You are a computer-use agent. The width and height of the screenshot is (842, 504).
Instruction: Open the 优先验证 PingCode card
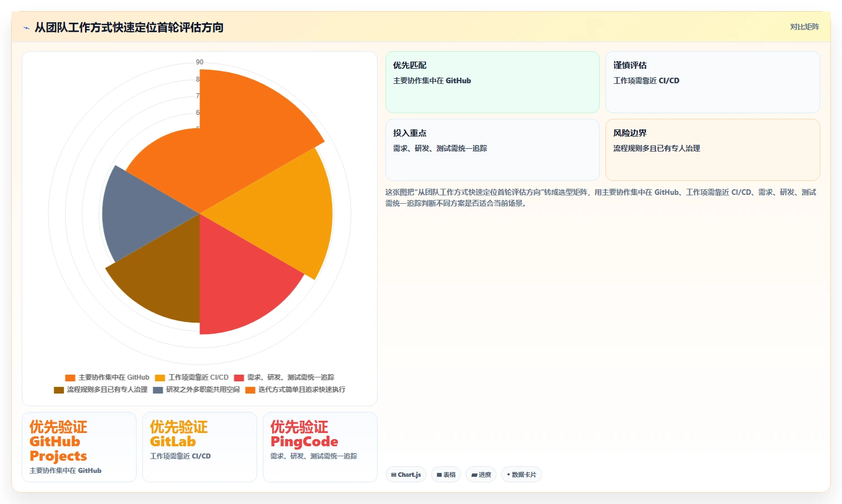(320, 447)
